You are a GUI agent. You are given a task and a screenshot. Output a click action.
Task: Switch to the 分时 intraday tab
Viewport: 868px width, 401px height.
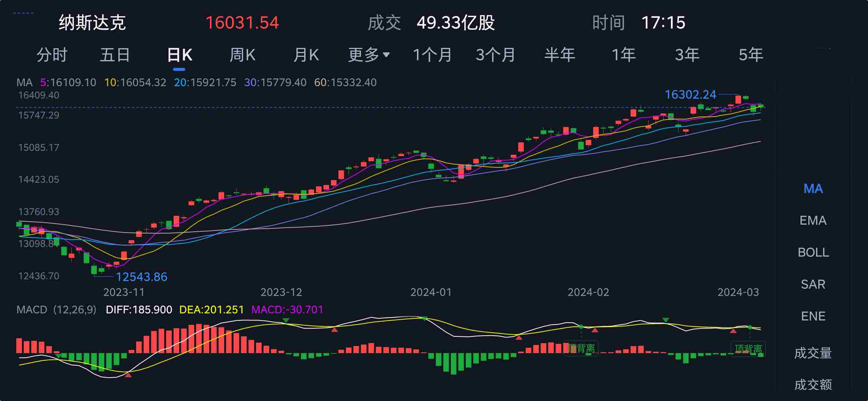click(x=52, y=55)
